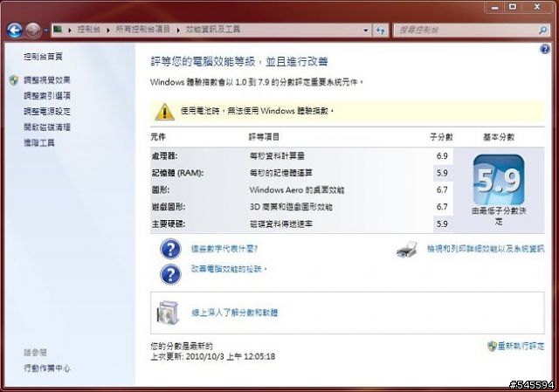Viewport: 559px width, 392px height.
Task: Click the question icon beside 這些數字代表什麼
Action: point(170,249)
